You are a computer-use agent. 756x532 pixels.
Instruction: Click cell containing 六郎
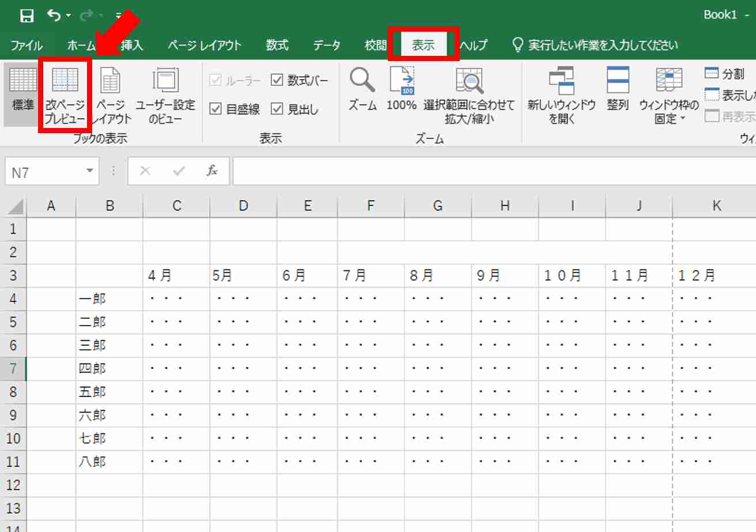tap(109, 416)
